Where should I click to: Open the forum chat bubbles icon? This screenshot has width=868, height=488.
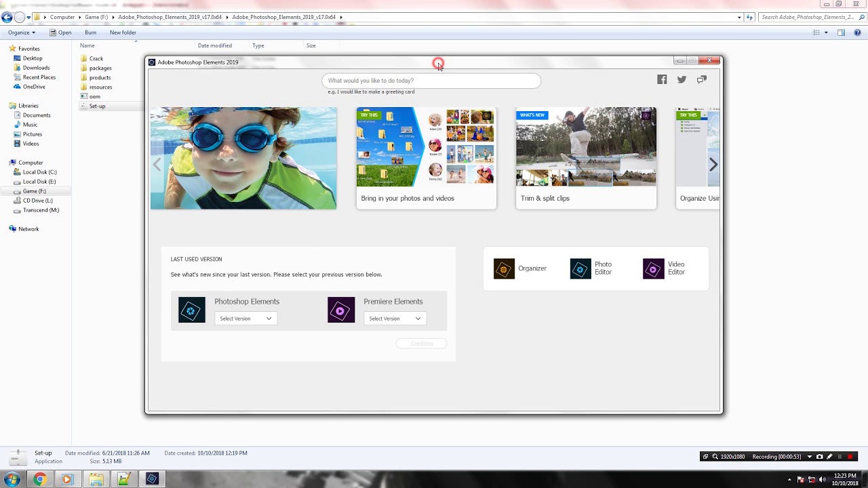702,80
